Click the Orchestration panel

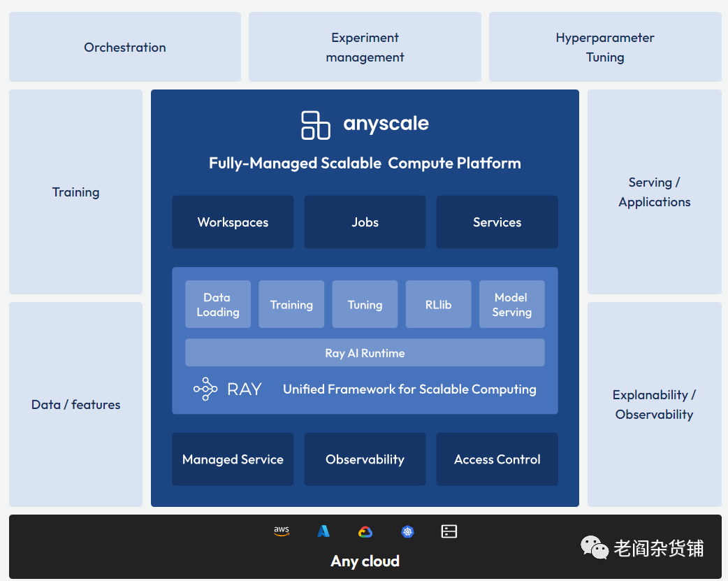(125, 47)
